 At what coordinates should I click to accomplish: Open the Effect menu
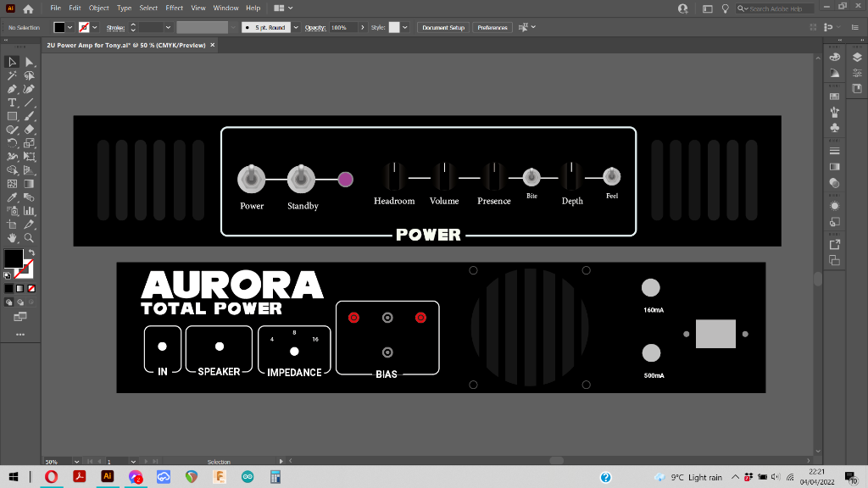click(174, 8)
